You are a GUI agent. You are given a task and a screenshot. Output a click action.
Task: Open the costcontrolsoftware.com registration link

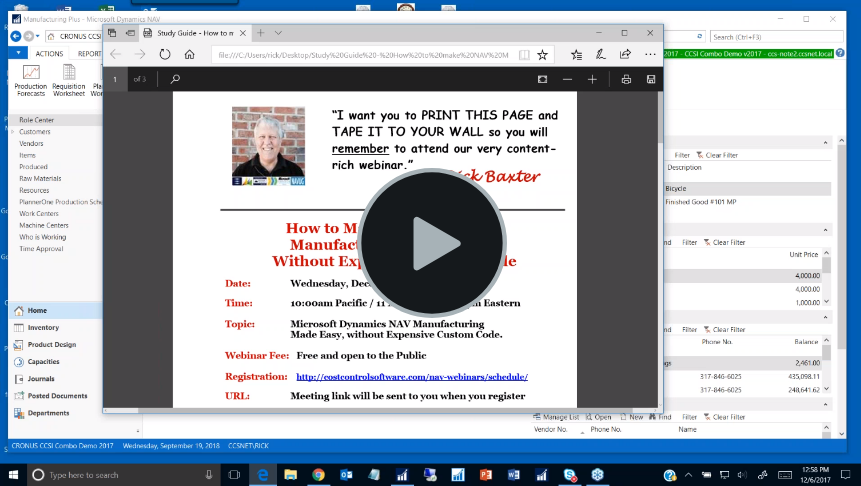pos(412,377)
